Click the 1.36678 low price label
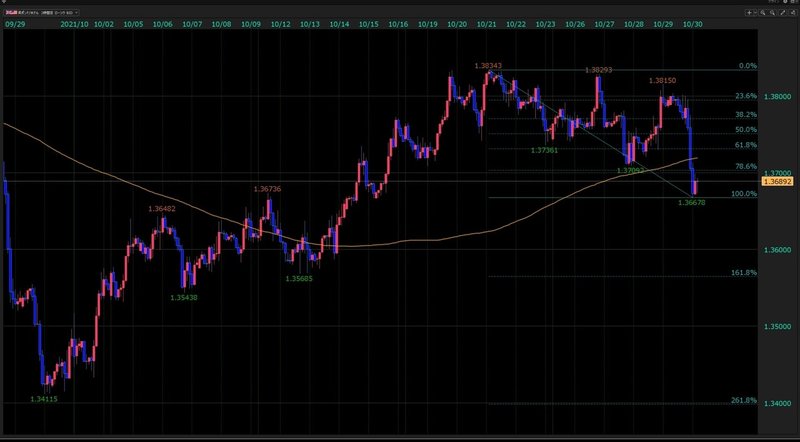The image size is (800, 442). [x=691, y=203]
